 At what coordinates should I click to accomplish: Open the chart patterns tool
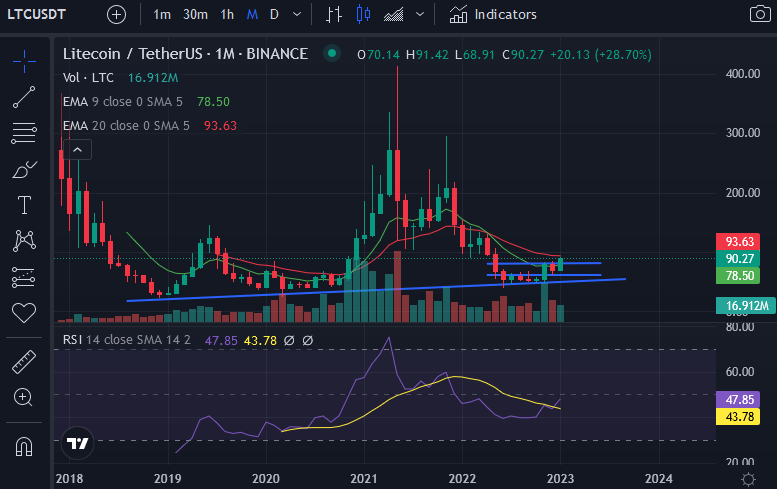[x=24, y=241]
